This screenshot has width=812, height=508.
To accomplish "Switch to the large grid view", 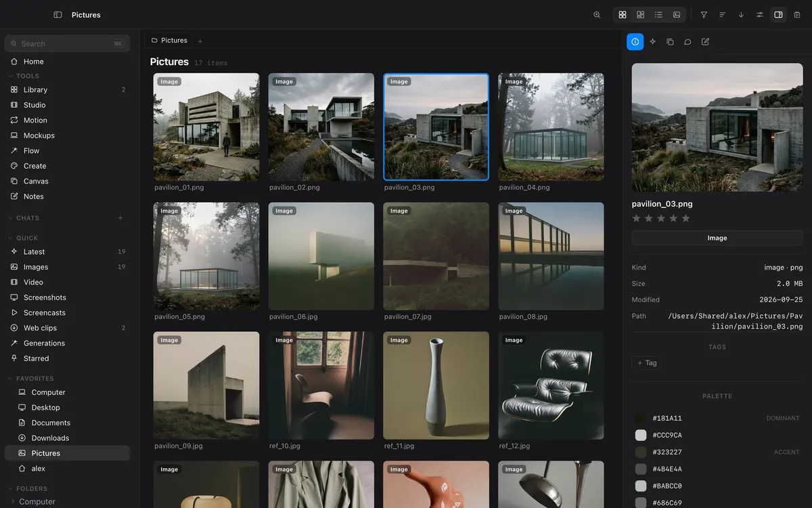I will pos(641,15).
